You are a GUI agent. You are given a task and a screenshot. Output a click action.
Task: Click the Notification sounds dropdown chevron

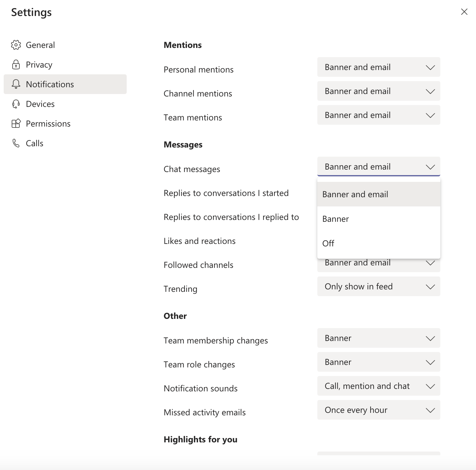coord(430,386)
